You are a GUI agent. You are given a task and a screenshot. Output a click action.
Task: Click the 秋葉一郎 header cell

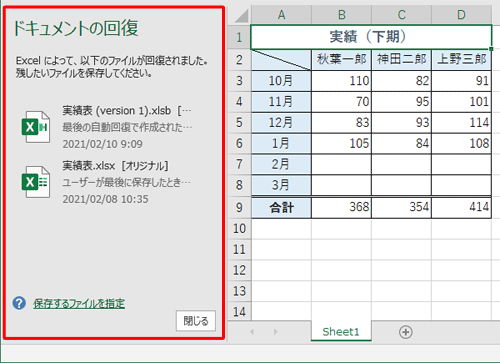pos(341,60)
